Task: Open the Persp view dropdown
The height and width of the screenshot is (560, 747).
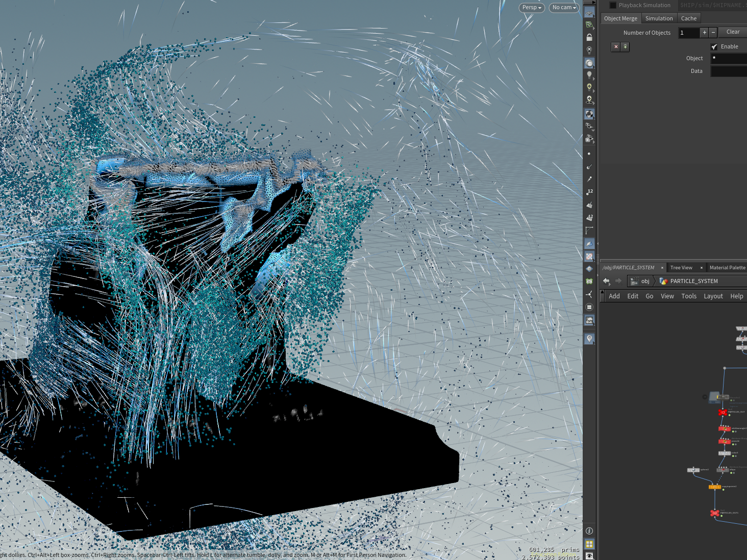Action: (532, 8)
